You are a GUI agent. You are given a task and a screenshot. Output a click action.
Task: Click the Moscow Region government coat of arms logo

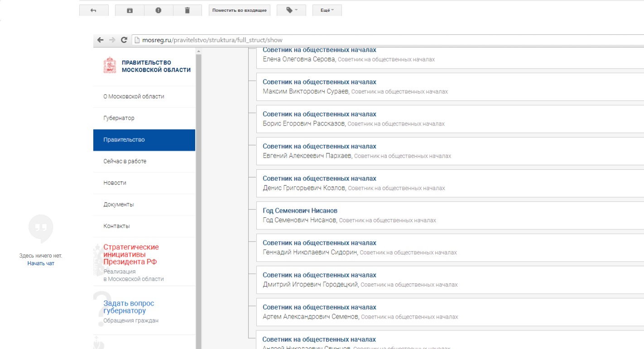110,66
